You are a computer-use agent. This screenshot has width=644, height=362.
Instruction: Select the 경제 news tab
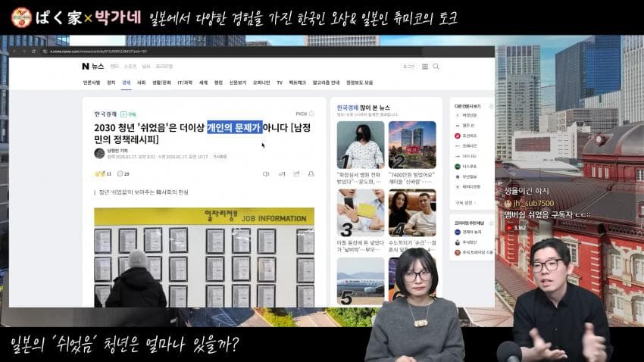pyautogui.click(x=126, y=82)
